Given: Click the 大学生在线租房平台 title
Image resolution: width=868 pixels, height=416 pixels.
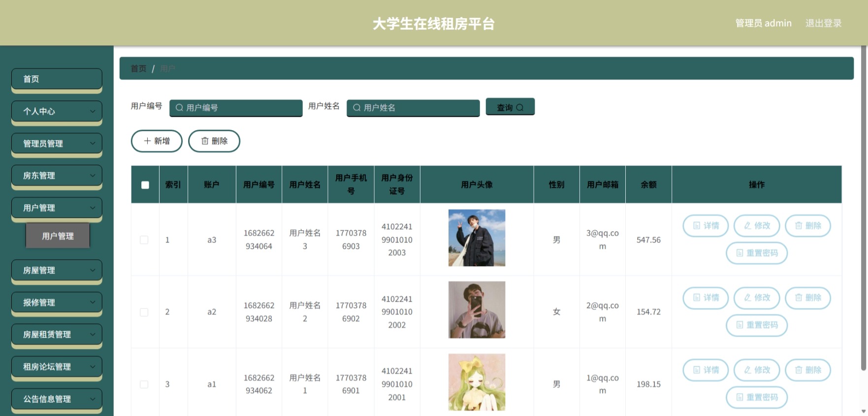Looking at the screenshot, I should [x=434, y=24].
